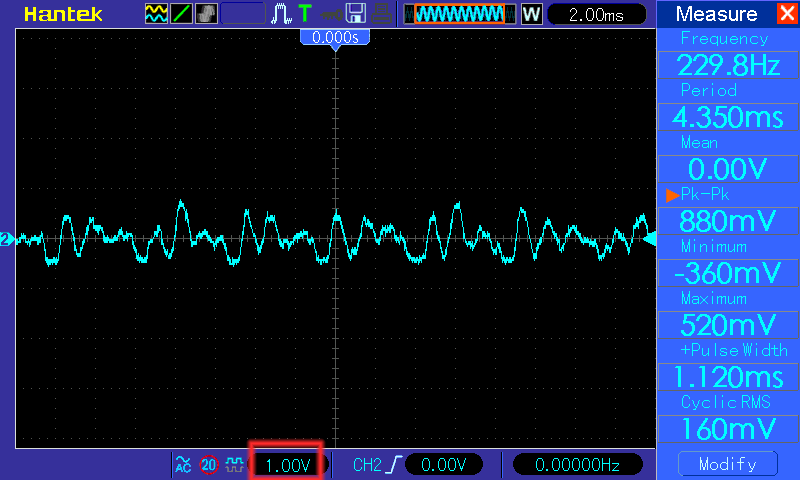
Task: Select the Frequency measurement 229.8Hz
Action: click(x=728, y=65)
